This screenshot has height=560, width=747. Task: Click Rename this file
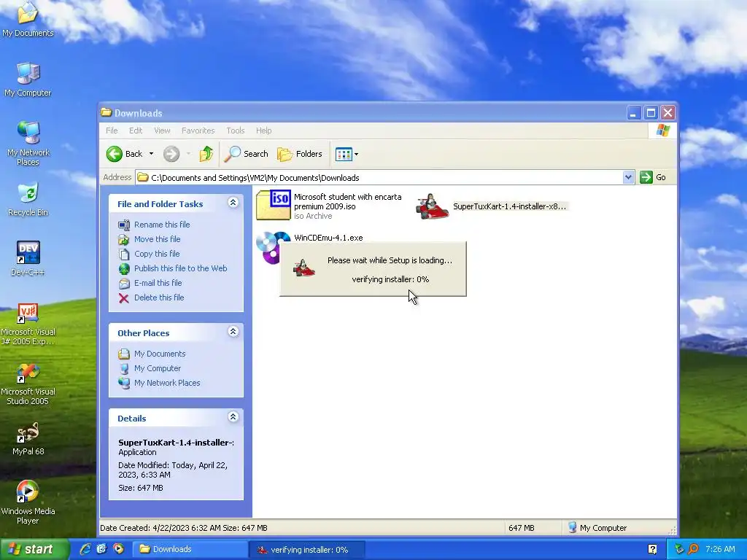click(154, 225)
